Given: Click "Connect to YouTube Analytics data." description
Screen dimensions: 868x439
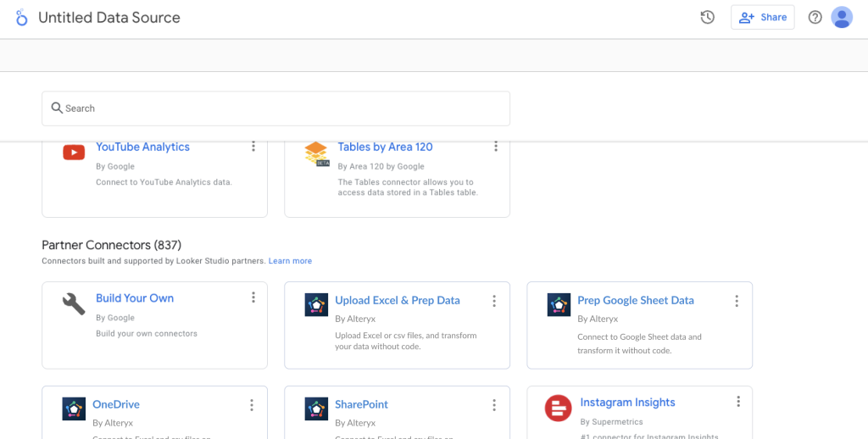Looking at the screenshot, I should (164, 181).
